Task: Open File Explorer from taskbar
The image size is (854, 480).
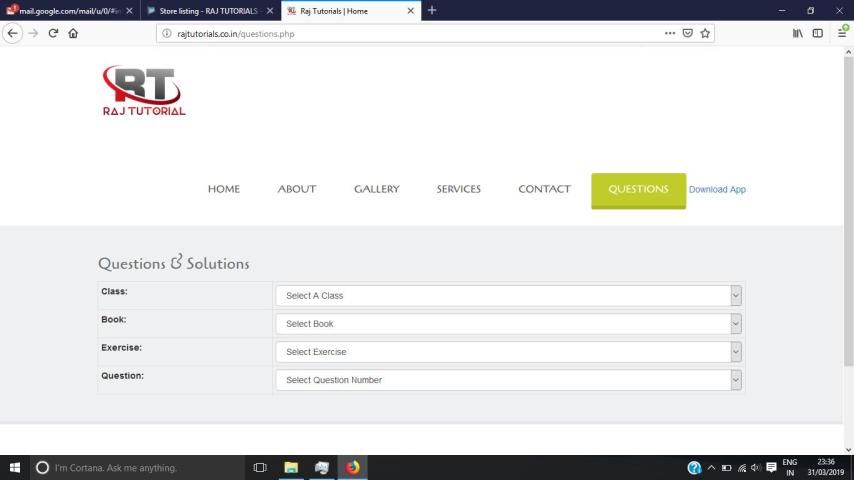Action: click(291, 467)
